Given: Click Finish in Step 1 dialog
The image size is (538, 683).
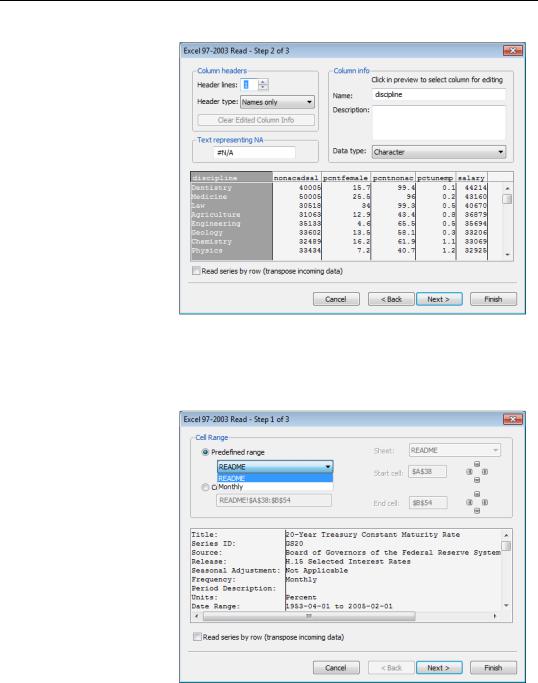Looking at the screenshot, I should pyautogui.click(x=493, y=668).
